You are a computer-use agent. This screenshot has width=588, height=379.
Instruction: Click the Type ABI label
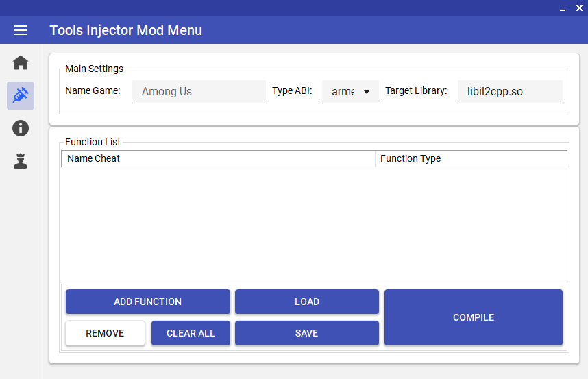click(292, 90)
